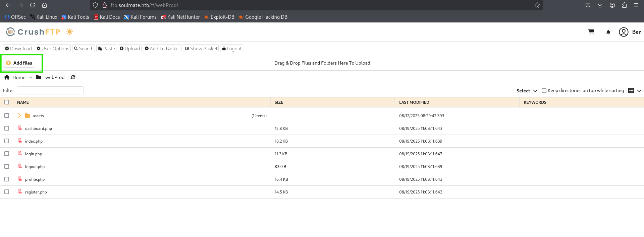
Task: Click the CrushFTP logo
Action: pos(33,32)
